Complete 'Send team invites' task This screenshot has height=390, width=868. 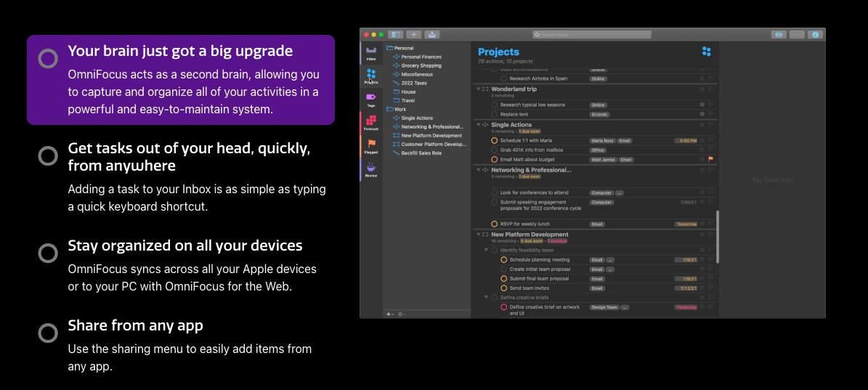pyautogui.click(x=504, y=288)
